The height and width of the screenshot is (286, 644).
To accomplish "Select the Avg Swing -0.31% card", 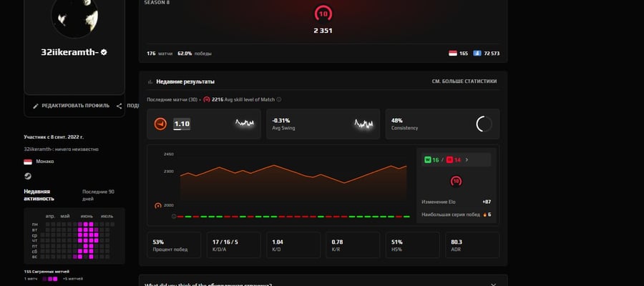I will pos(323,124).
